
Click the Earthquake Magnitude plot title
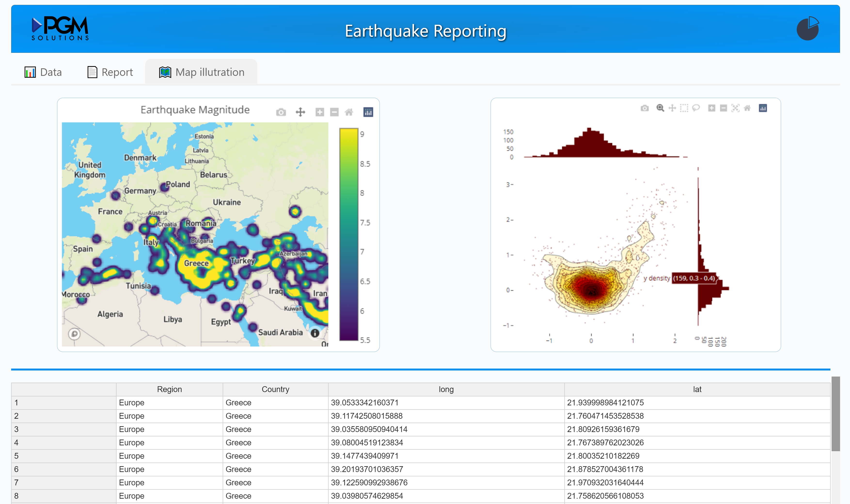click(x=195, y=110)
